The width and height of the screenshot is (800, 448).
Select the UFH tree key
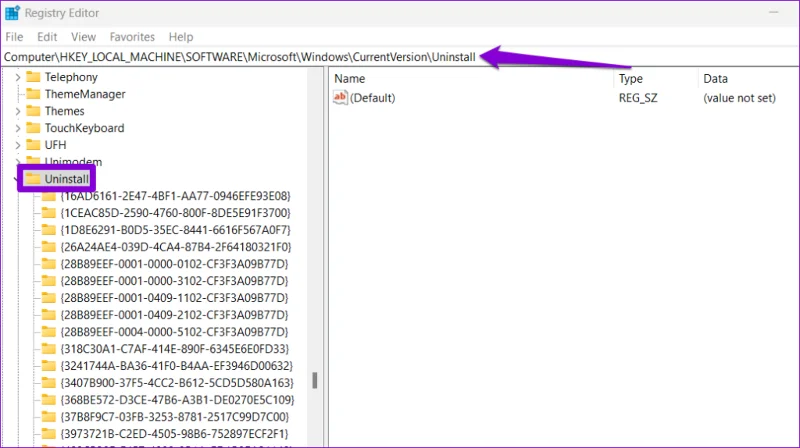55,144
